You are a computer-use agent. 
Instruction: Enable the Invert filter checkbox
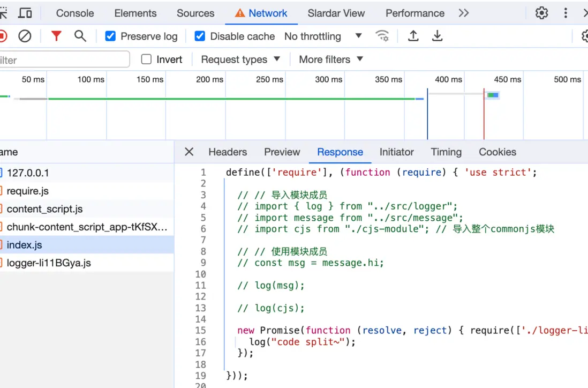[146, 59]
